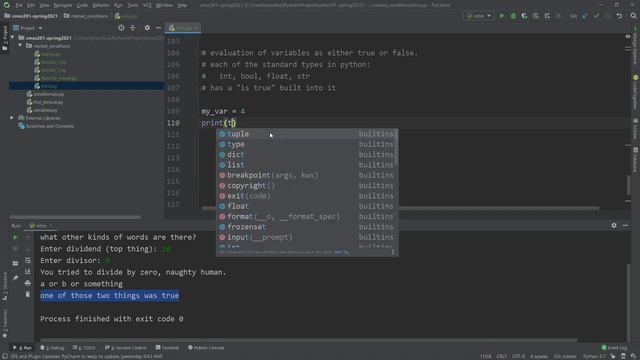Toggle scroll to end in Run console

pos(28,271)
